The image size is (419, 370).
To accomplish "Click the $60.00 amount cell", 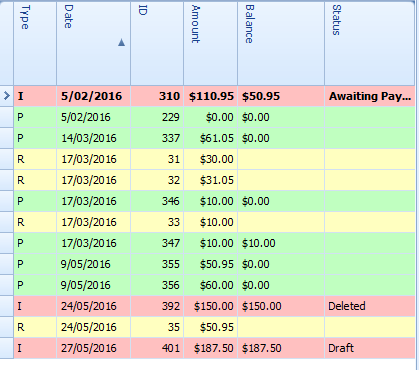I will [211, 285].
